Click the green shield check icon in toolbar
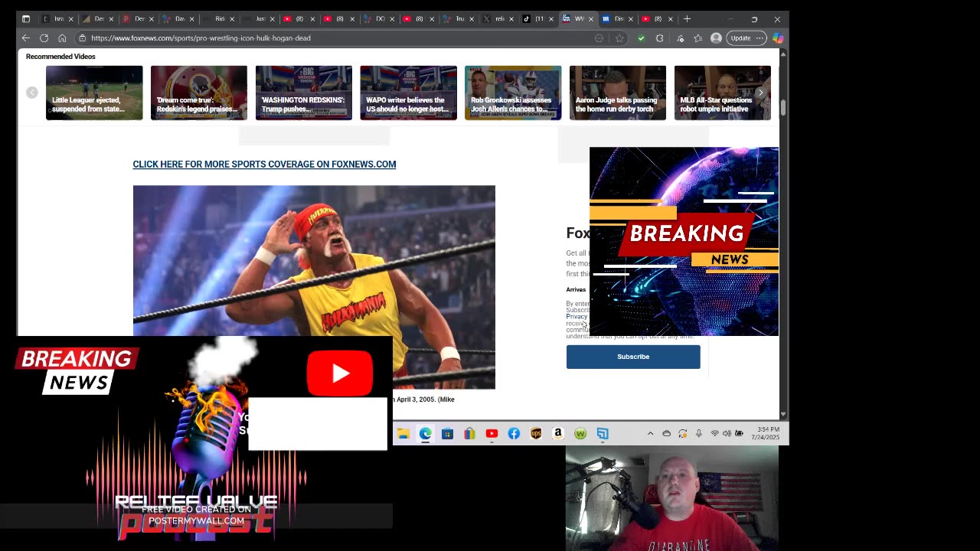The image size is (980, 551). (x=641, y=38)
